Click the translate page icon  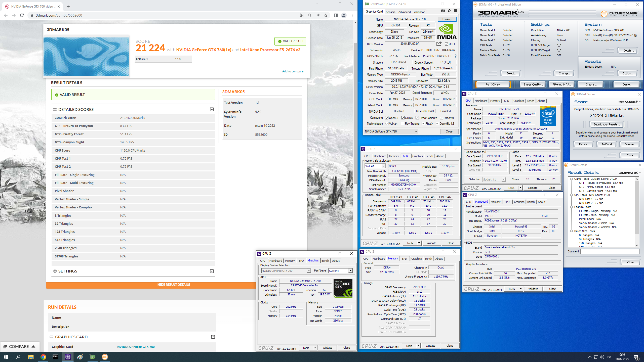point(302,15)
